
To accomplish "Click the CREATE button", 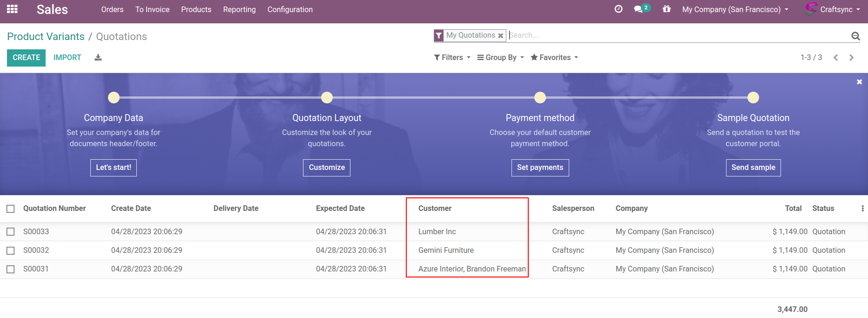I will [26, 58].
